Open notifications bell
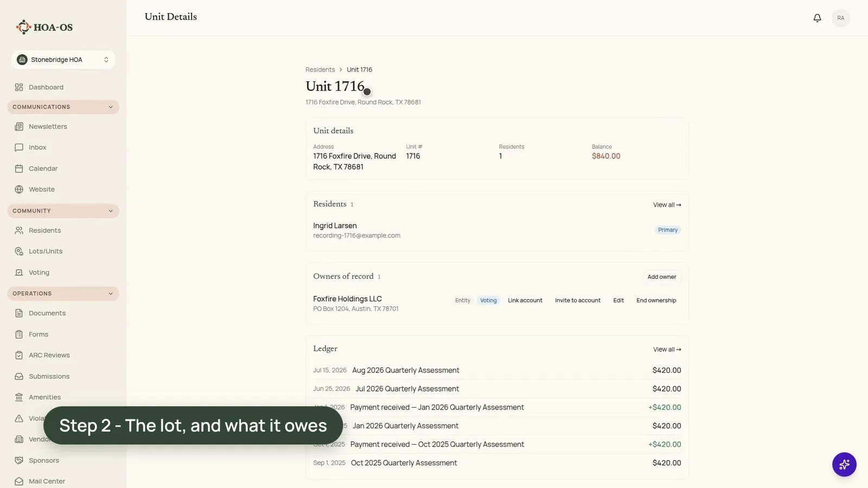The height and width of the screenshot is (488, 868). (x=817, y=18)
